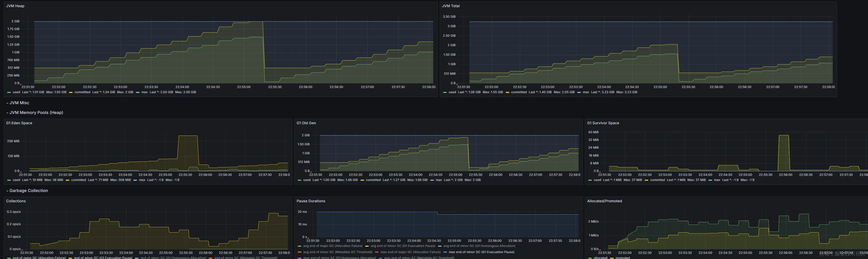Image resolution: width=868 pixels, height=259 pixels.
Task: Toggle the max series in G1 Old Gen legend
Action: pyautogui.click(x=439, y=180)
